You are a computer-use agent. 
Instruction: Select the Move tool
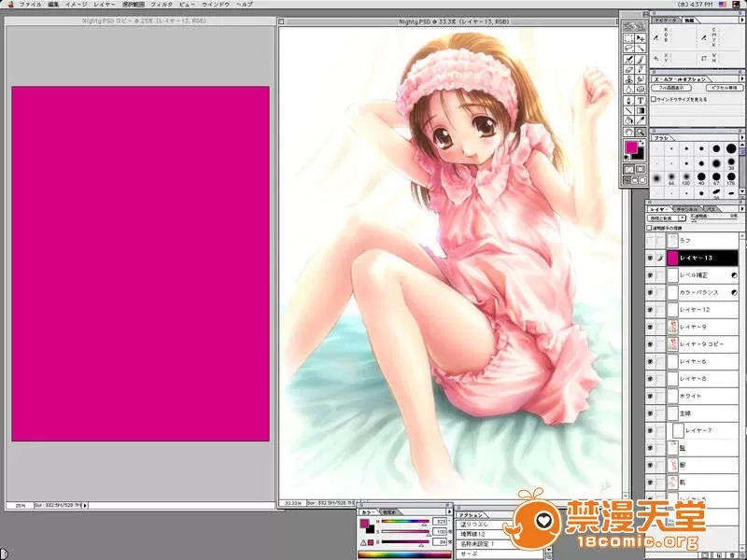(x=641, y=36)
